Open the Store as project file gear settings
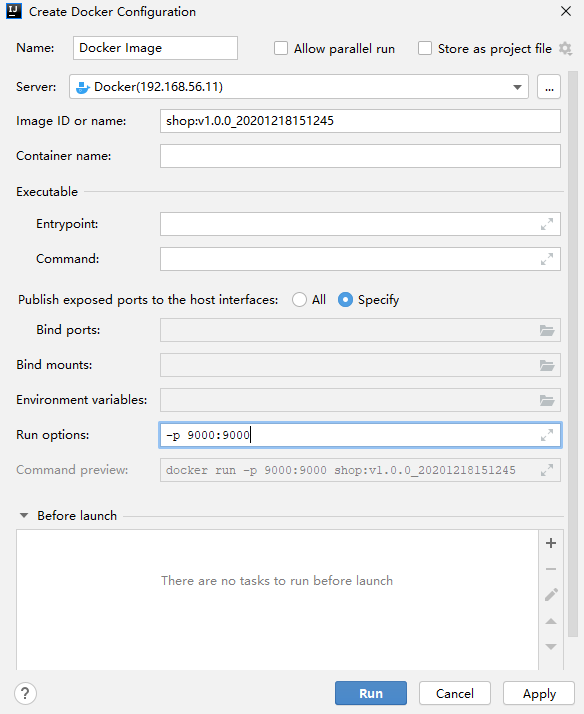 (565, 48)
